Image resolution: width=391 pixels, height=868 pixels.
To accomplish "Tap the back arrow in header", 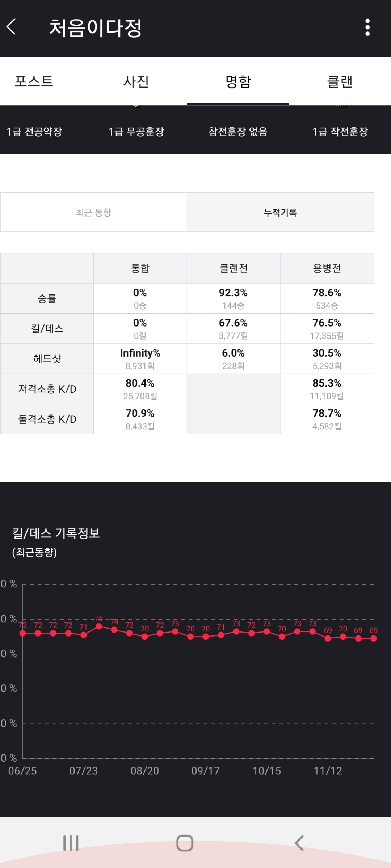I will 12,27.
